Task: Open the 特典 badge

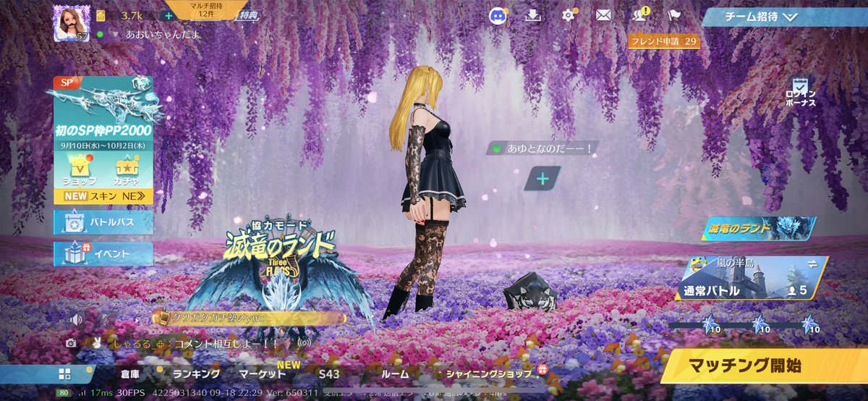Action: click(x=247, y=14)
